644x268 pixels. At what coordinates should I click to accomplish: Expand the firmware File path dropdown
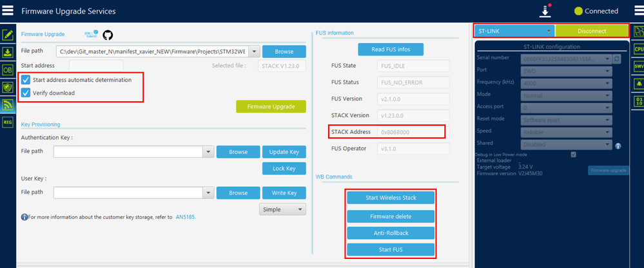click(255, 52)
